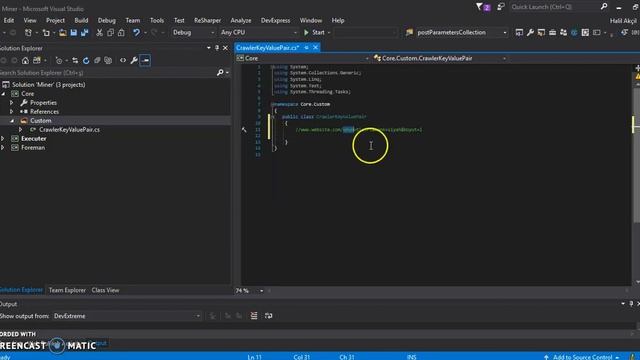640x360 pixels.
Task: Cut selection with the scissors icon
Action: click(x=99, y=33)
